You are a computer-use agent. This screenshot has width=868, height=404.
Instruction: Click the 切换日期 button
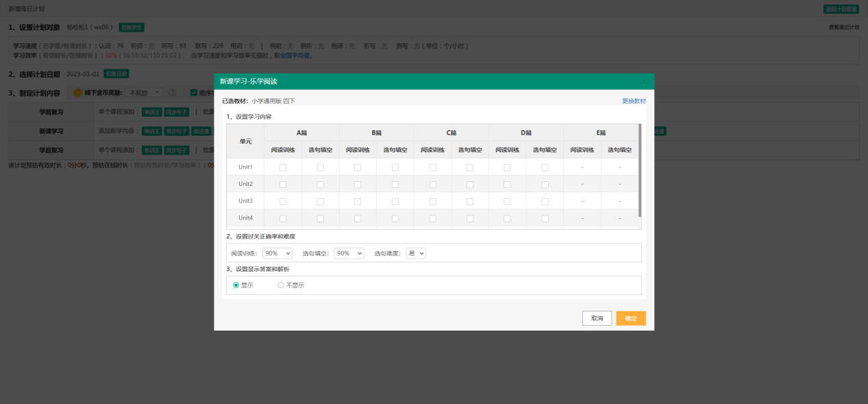pos(116,74)
